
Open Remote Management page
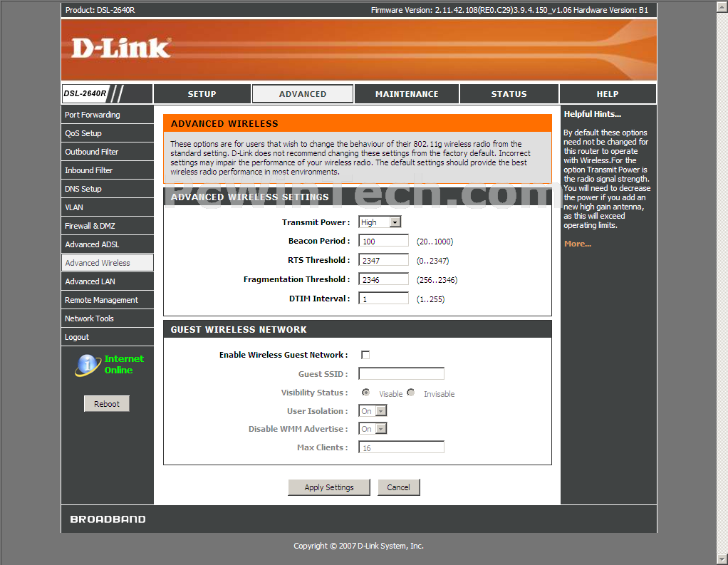coord(108,300)
